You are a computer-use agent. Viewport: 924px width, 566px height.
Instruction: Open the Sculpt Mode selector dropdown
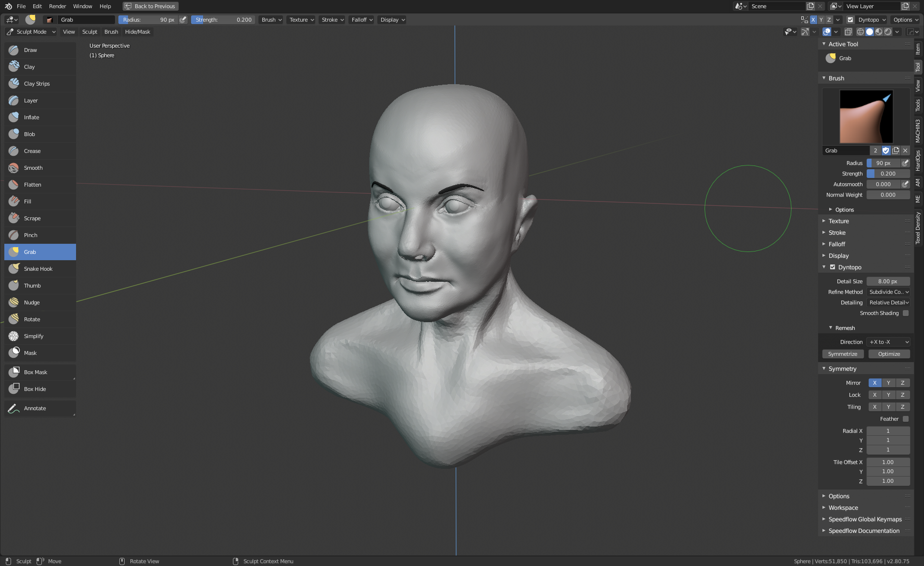[31, 32]
